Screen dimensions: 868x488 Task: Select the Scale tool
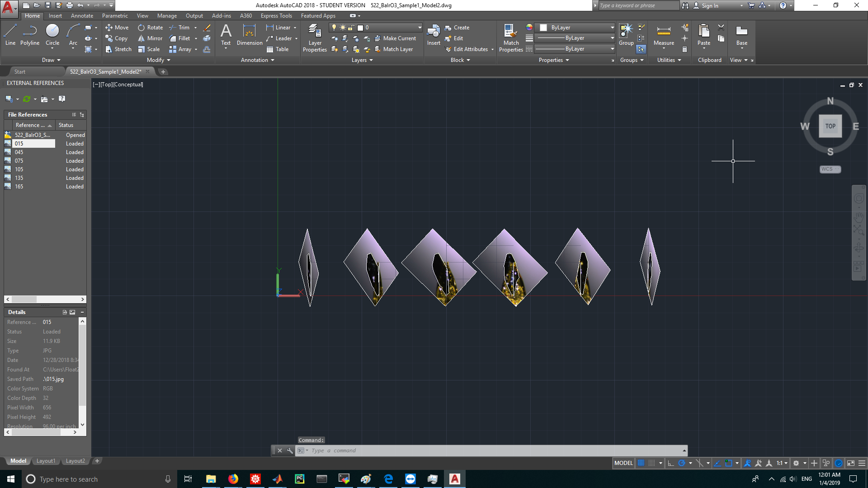click(149, 49)
